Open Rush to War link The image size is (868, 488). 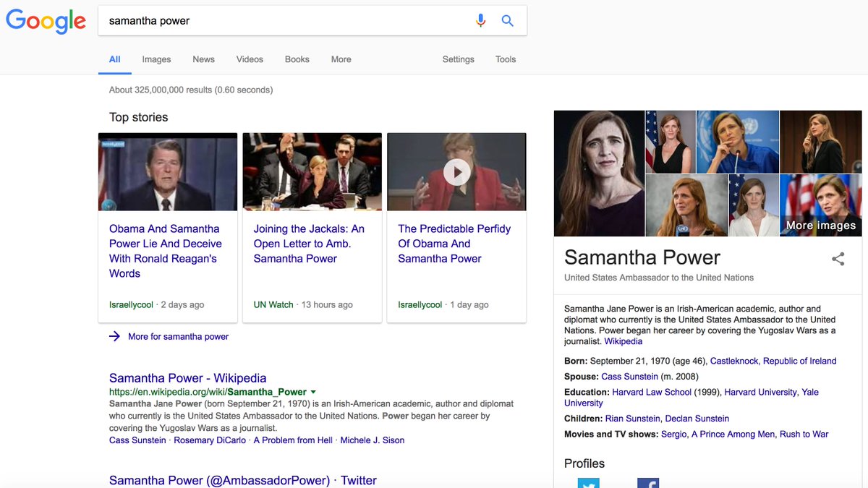pyautogui.click(x=804, y=435)
